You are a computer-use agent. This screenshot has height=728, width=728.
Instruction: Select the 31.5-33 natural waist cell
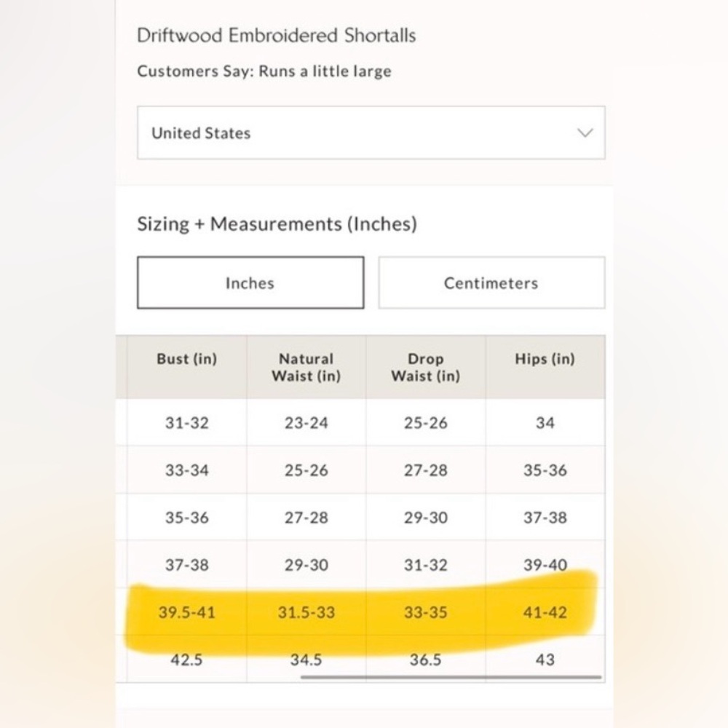pyautogui.click(x=306, y=612)
